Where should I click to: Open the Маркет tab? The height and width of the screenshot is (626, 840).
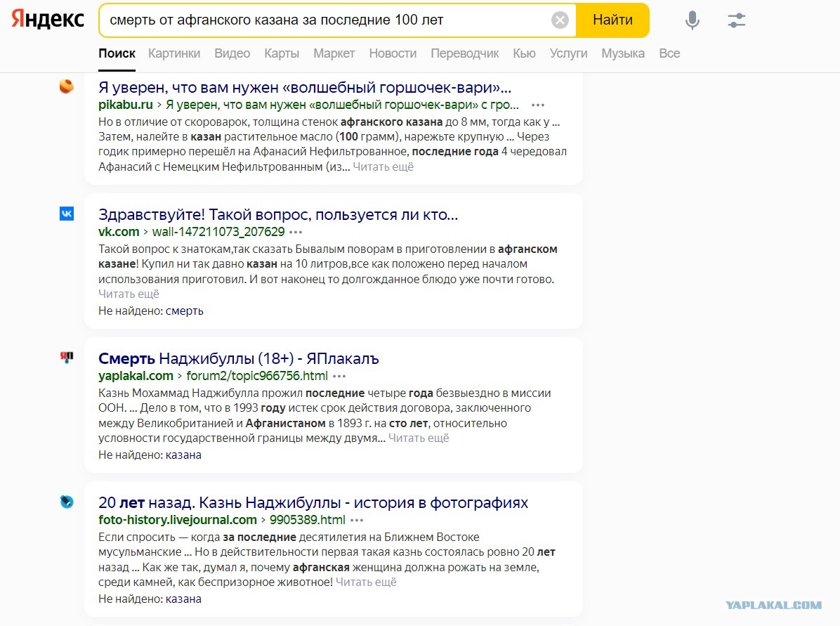334,53
